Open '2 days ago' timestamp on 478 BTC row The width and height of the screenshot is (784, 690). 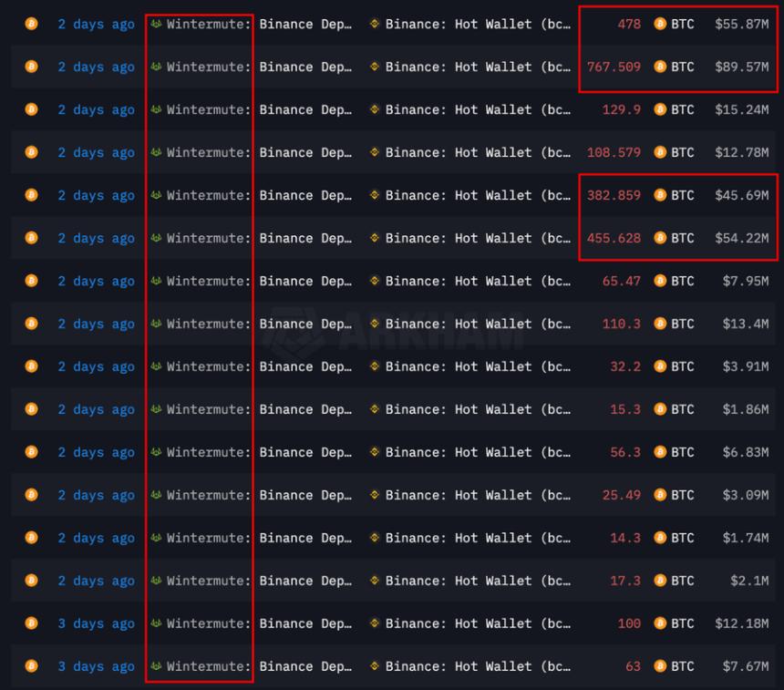tap(96, 24)
